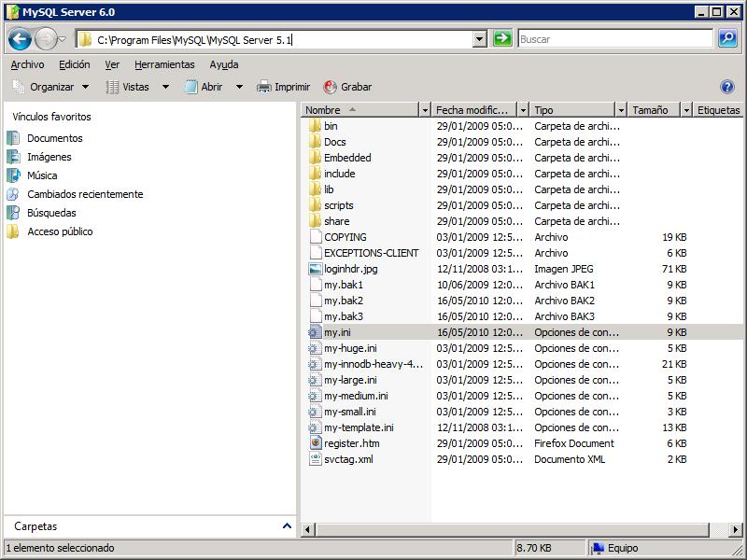Open Búsquedas favorite link
The width and height of the screenshot is (747, 560).
(x=51, y=213)
